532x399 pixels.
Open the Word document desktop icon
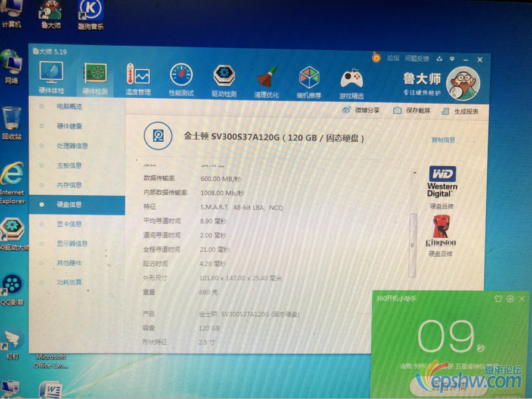point(50,389)
